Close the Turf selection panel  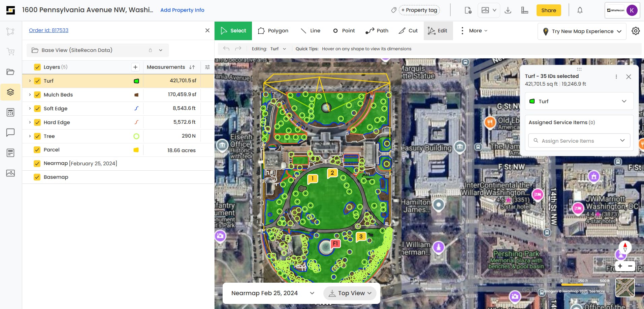coord(629,77)
